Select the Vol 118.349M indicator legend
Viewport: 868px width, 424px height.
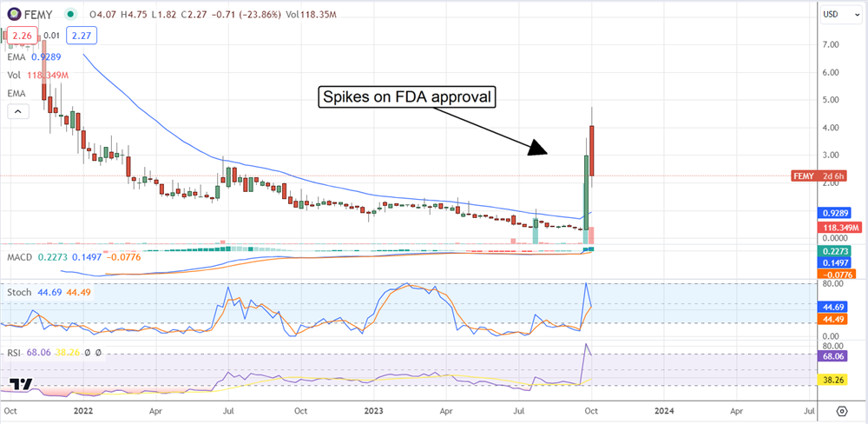tap(37, 75)
